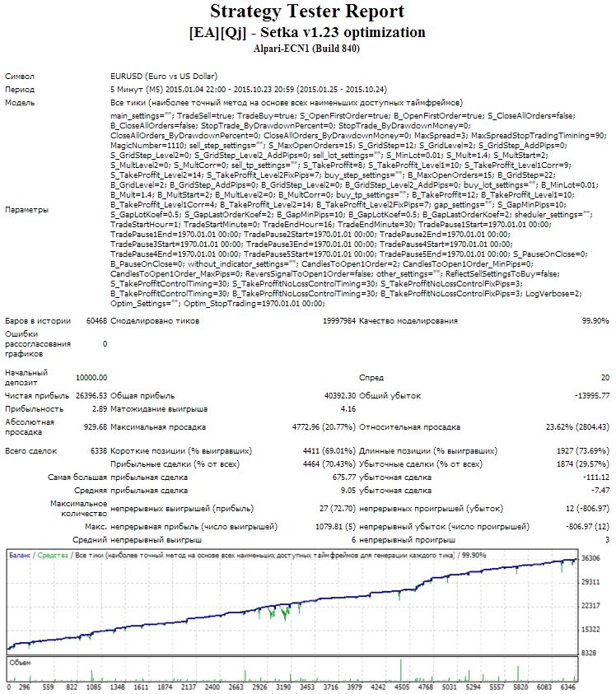The height and width of the screenshot is (694, 616).
Task: Select the gross profit value '40392.30'
Action: [x=339, y=396]
